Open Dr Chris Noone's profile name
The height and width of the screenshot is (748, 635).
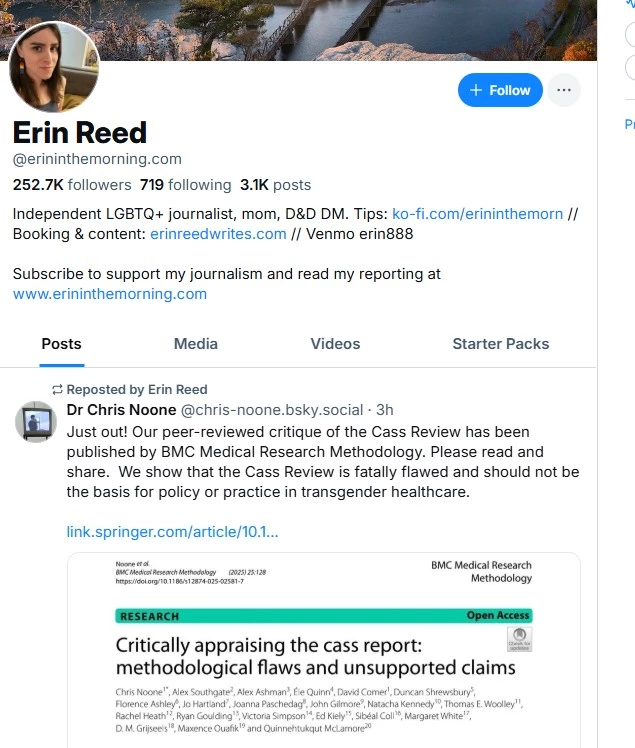pos(121,410)
